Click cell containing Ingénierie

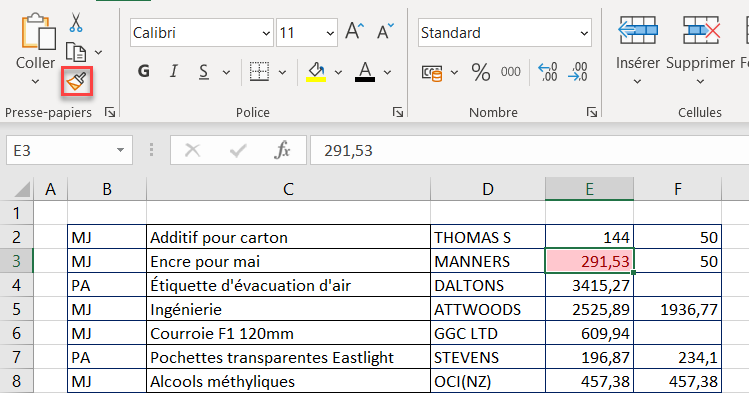(x=288, y=309)
